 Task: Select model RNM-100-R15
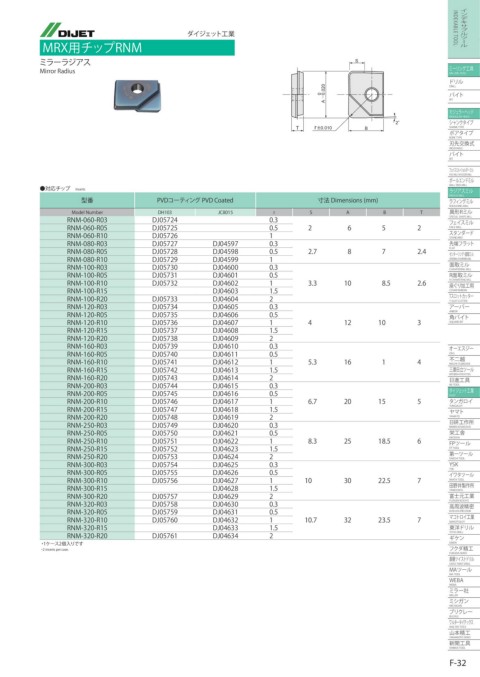tap(87, 291)
